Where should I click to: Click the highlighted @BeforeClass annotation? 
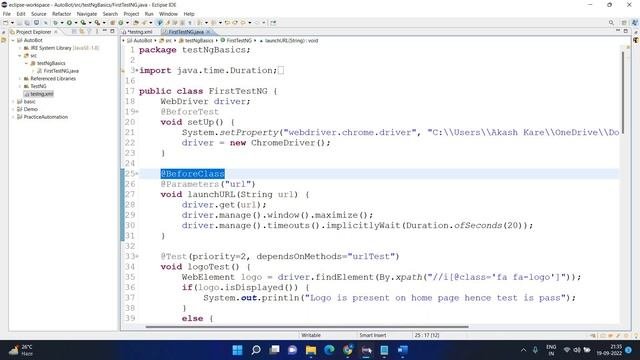click(192, 173)
